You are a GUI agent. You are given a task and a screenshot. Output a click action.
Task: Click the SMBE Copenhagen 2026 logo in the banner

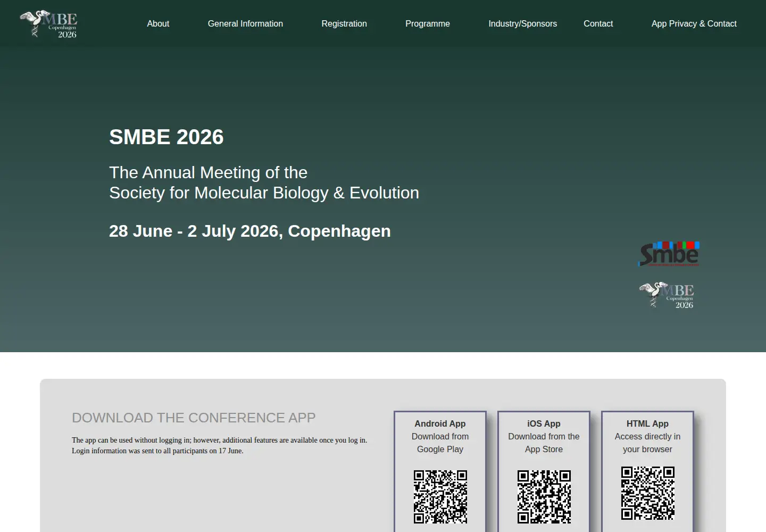tap(667, 295)
